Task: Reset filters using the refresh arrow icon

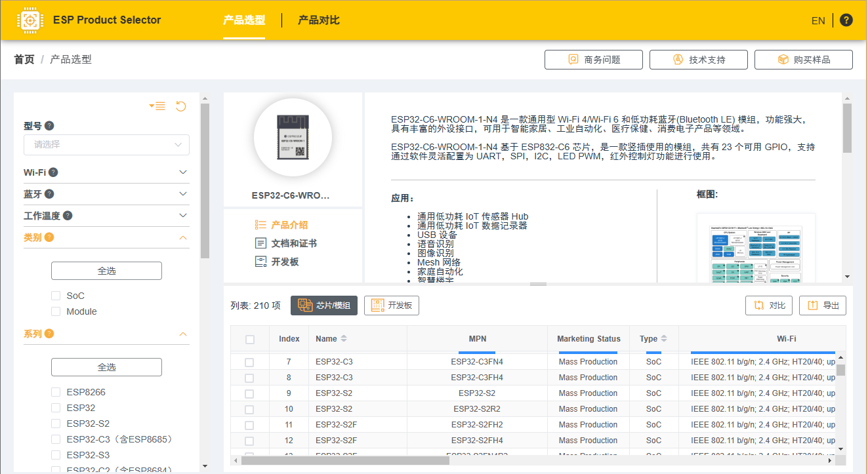Action: click(x=180, y=106)
